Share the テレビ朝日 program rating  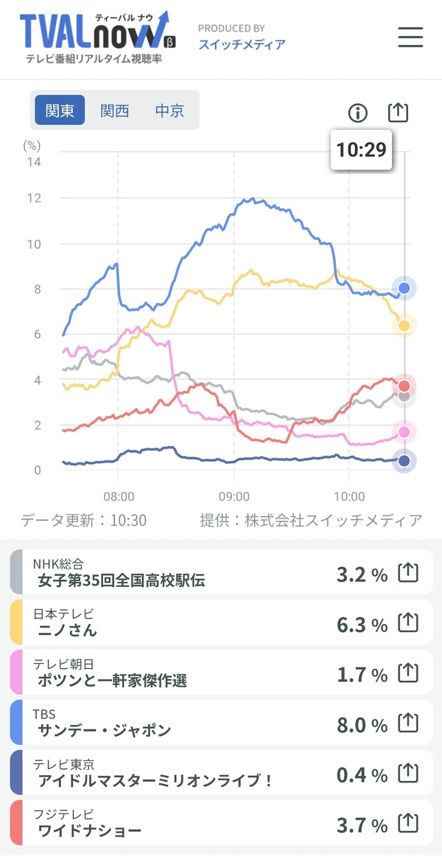[x=407, y=674]
